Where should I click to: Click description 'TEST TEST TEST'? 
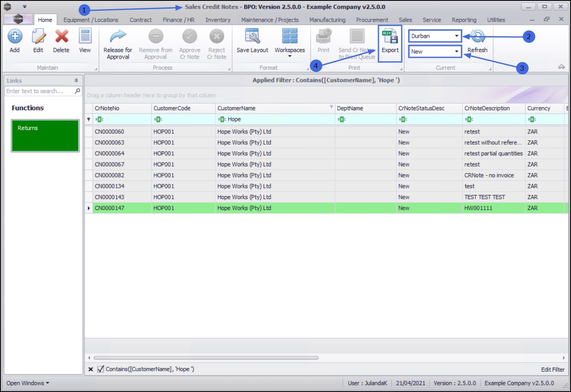pos(484,197)
